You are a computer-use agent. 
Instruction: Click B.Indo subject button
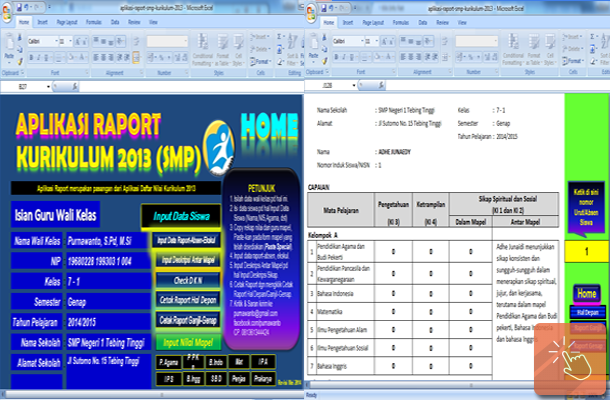(216, 362)
